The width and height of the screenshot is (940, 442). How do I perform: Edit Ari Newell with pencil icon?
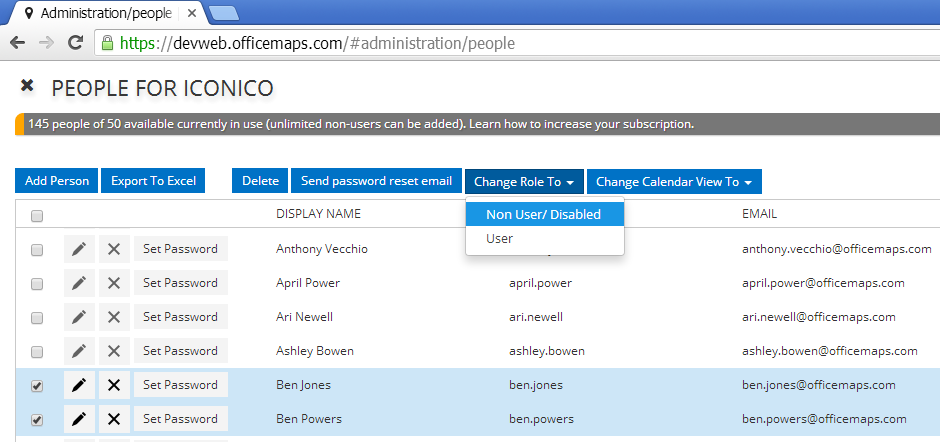point(79,317)
